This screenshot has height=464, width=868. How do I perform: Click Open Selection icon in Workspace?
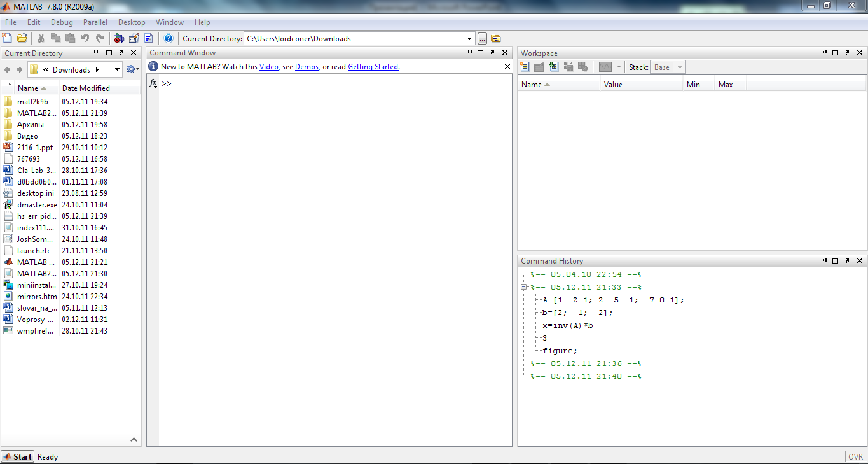(x=539, y=67)
